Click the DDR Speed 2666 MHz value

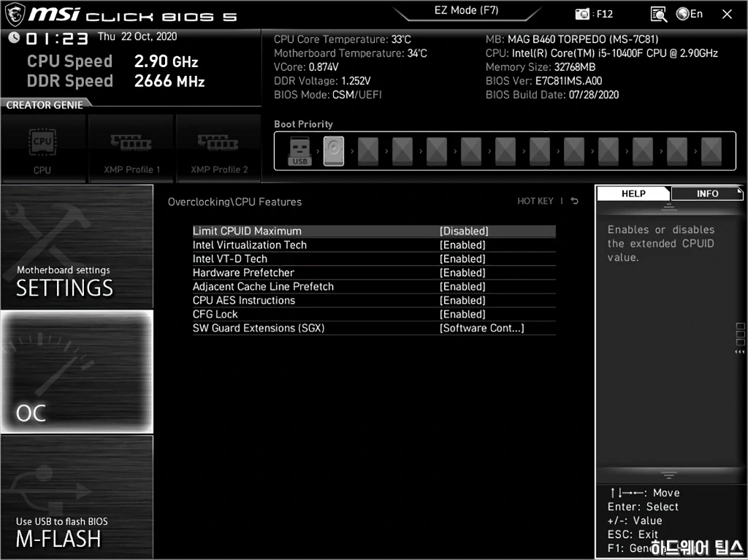pyautogui.click(x=169, y=81)
